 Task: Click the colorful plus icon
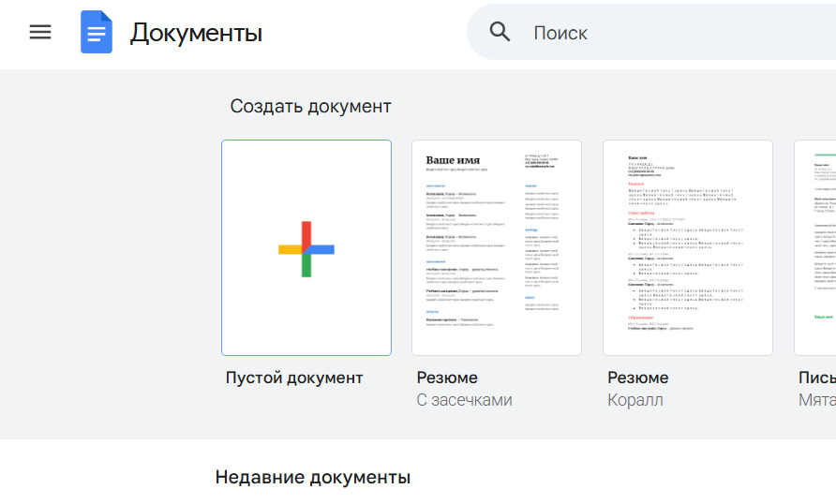[306, 249]
